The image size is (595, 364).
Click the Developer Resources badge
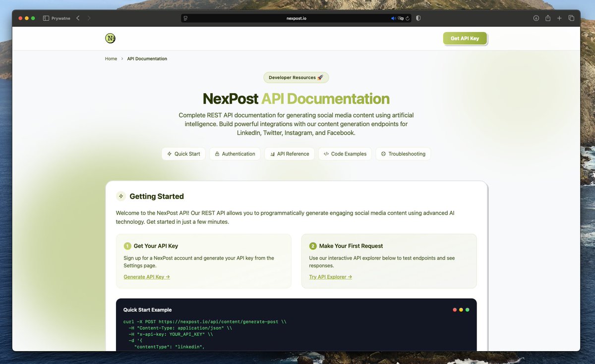coord(296,78)
